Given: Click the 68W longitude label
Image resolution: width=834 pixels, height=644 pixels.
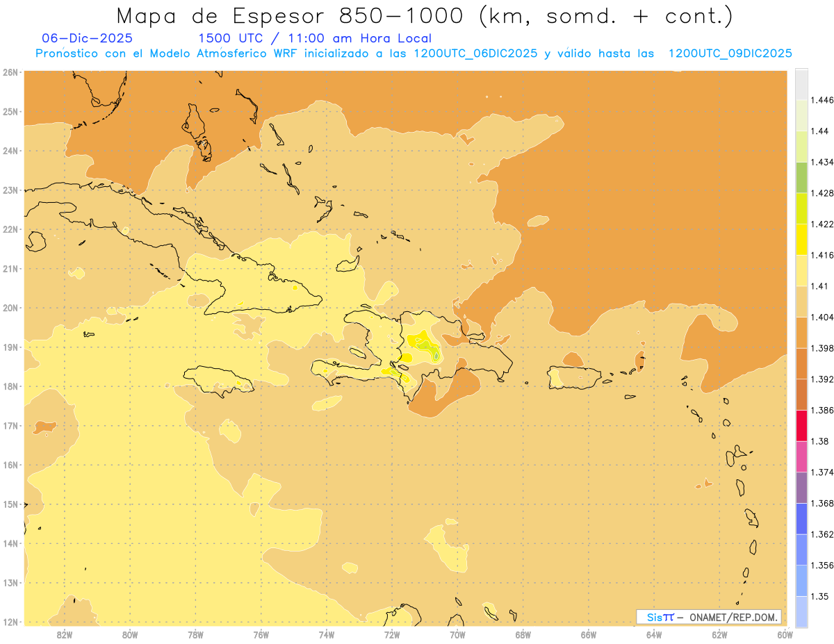Looking at the screenshot, I should [523, 634].
